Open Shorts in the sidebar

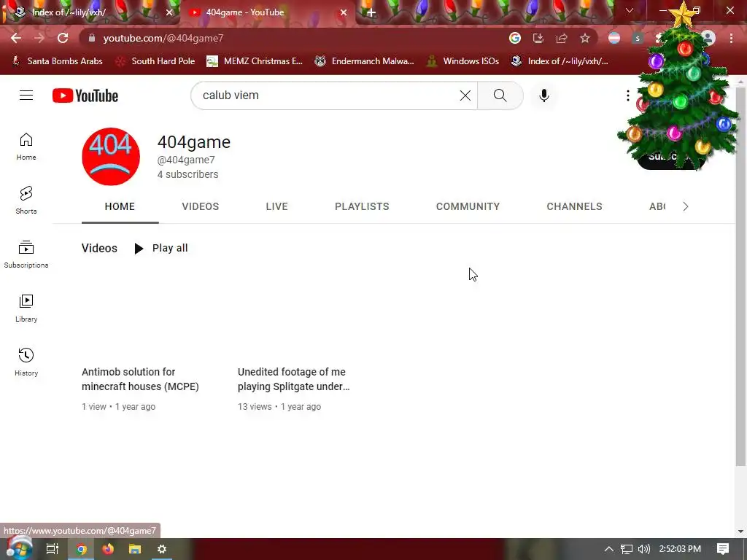[26, 200]
